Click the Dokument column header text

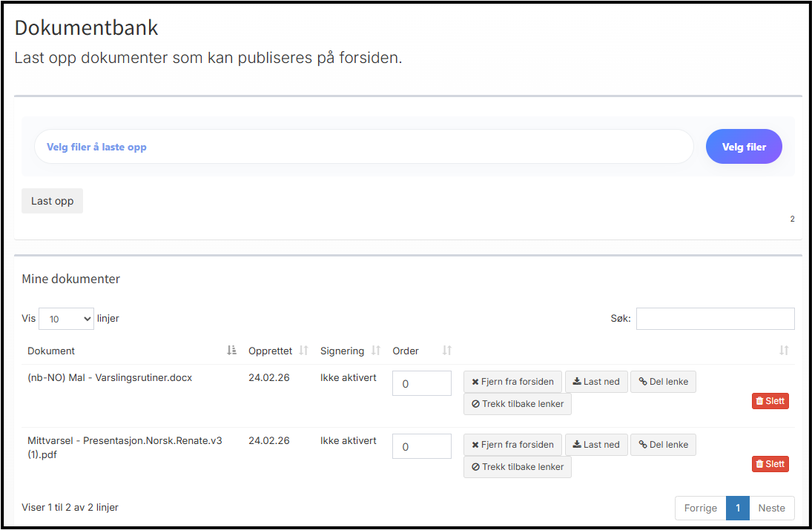click(51, 351)
